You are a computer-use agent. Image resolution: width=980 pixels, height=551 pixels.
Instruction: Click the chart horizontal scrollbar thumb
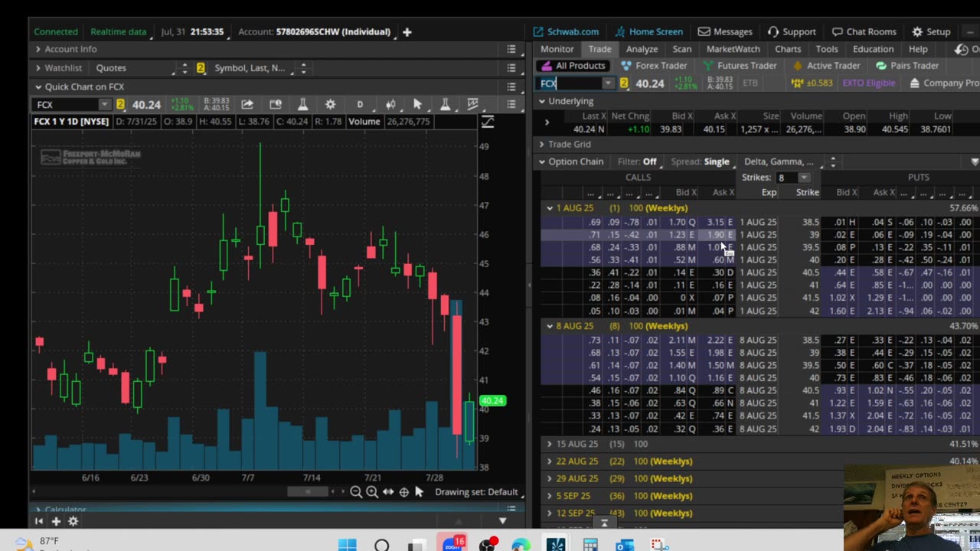pyautogui.click(x=308, y=492)
